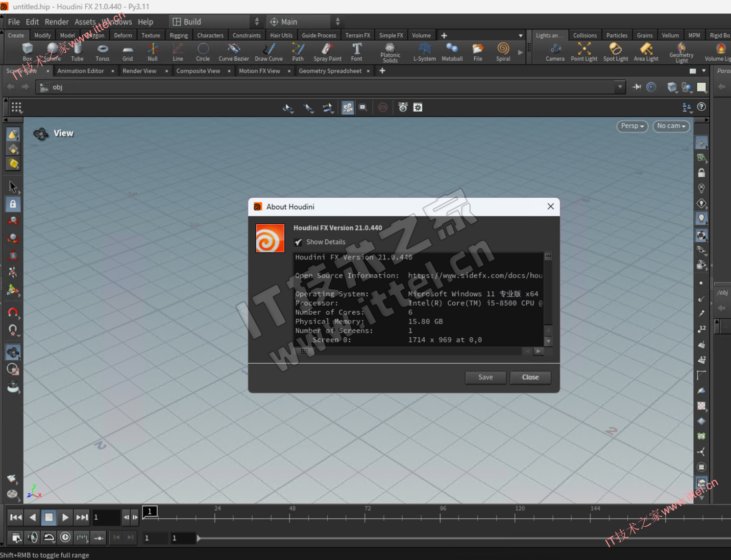
Task: Open viewport help question-mark icon
Action: coord(702,107)
